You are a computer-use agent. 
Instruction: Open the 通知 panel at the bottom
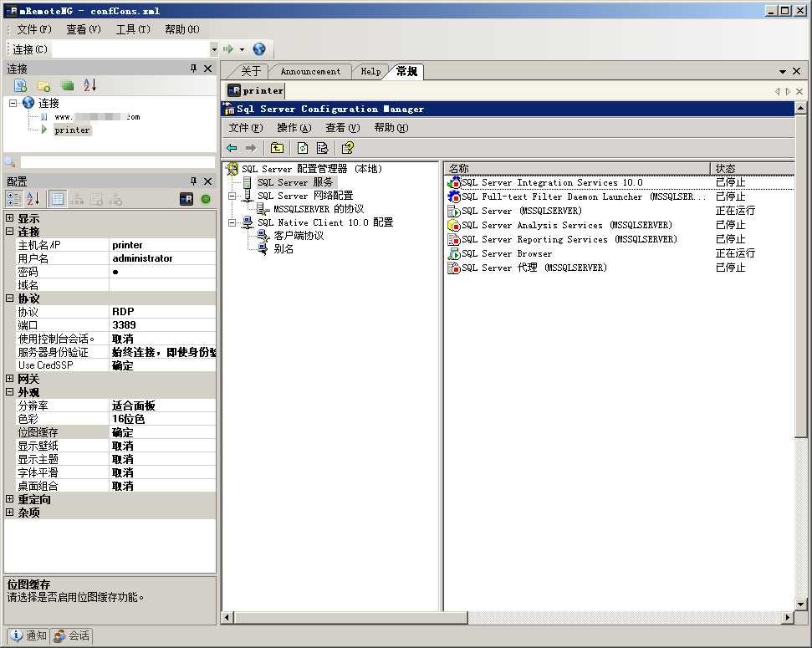[x=29, y=635]
